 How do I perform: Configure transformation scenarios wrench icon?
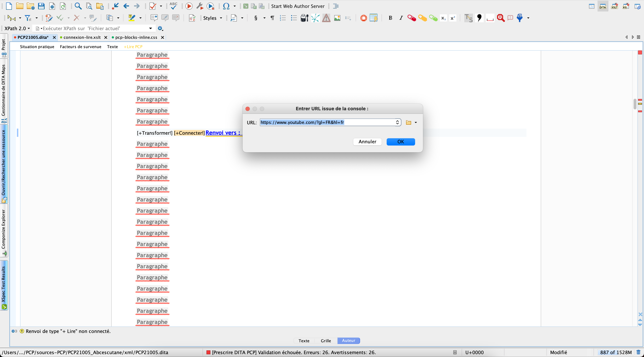pyautogui.click(x=200, y=6)
